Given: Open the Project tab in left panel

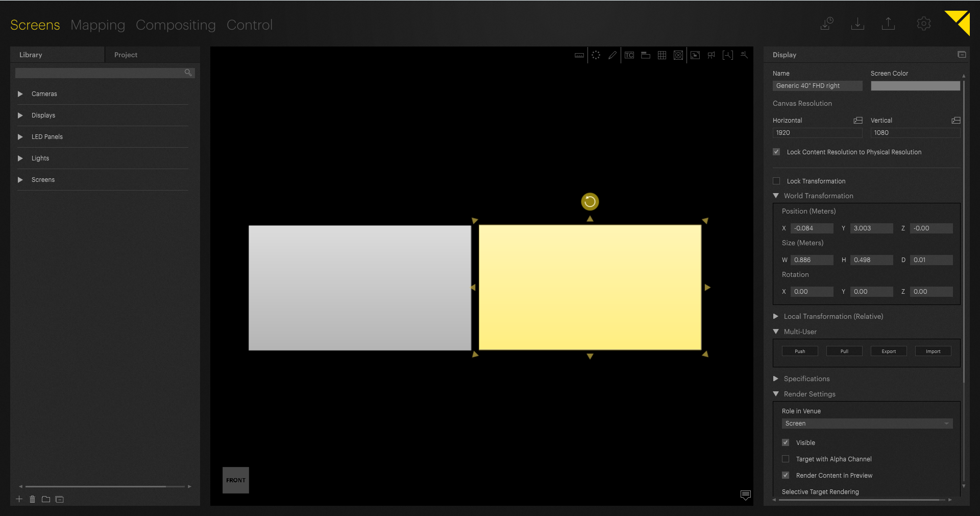Looking at the screenshot, I should point(126,55).
